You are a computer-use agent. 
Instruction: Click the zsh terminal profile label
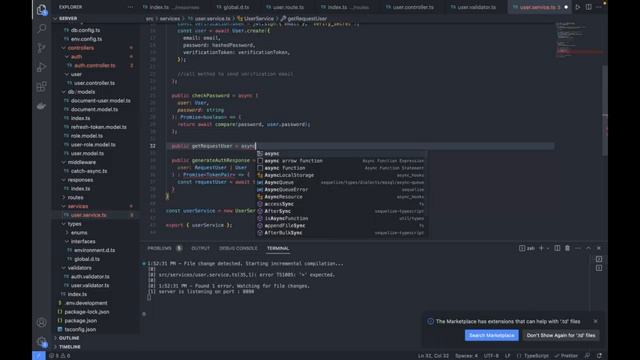pos(527,248)
